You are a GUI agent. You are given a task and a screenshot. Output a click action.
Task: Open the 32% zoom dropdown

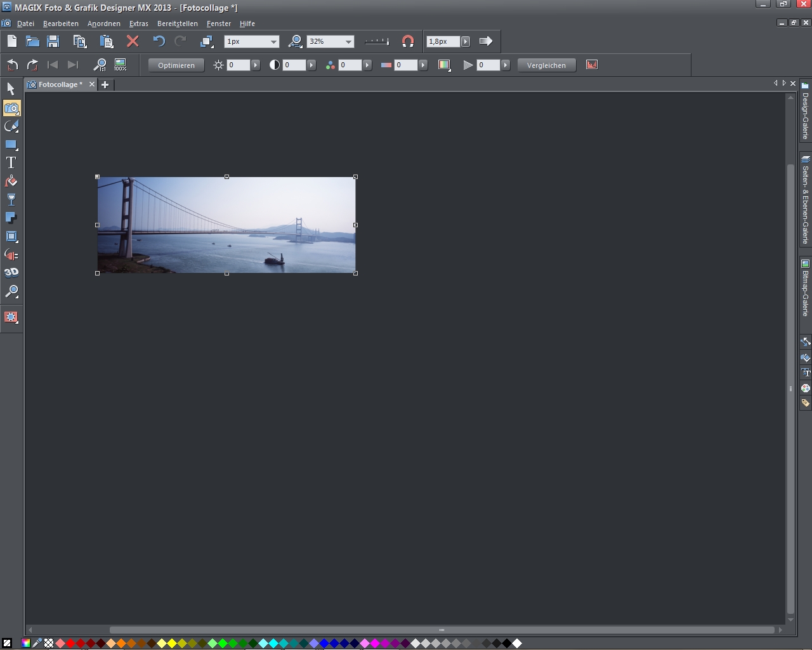click(348, 41)
